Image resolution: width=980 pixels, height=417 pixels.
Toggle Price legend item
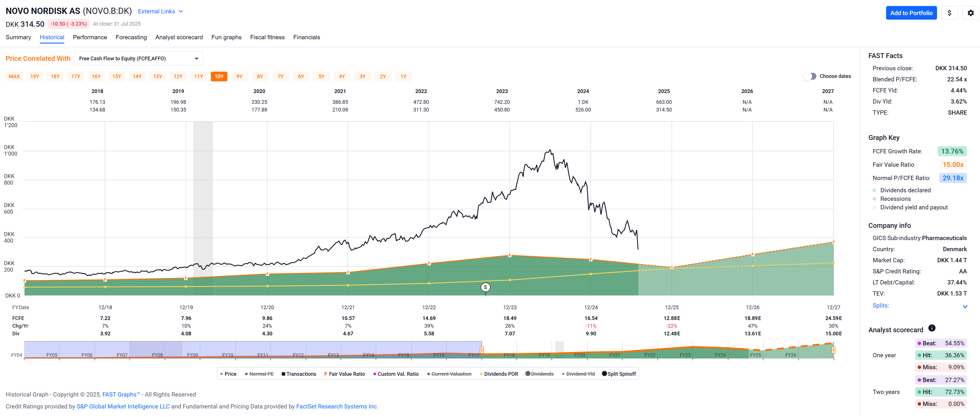click(x=228, y=374)
